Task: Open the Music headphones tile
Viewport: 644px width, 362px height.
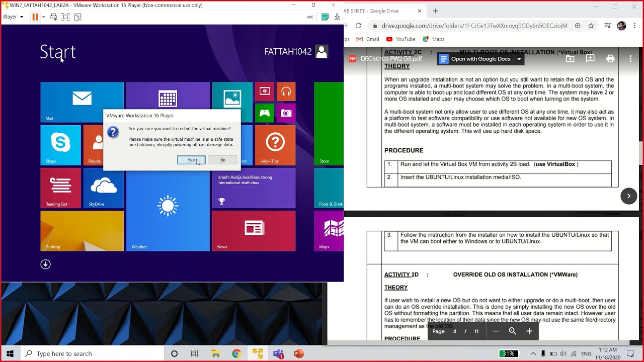Action: pyautogui.click(x=286, y=92)
